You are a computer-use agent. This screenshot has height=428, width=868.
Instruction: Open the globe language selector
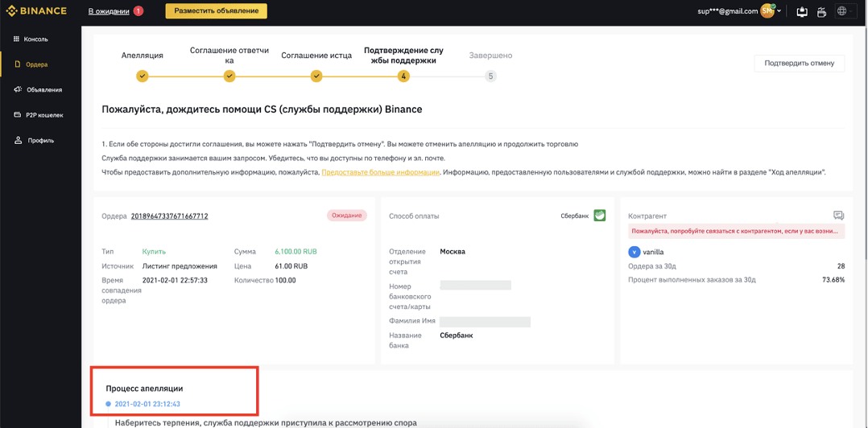[x=842, y=11]
